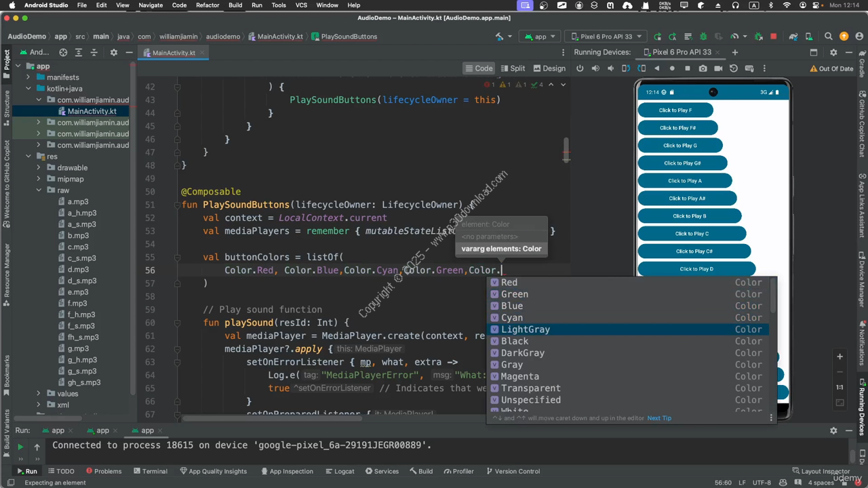The width and height of the screenshot is (868, 488).
Task: Take emulator screenshot with camera icon
Action: [x=703, y=68]
